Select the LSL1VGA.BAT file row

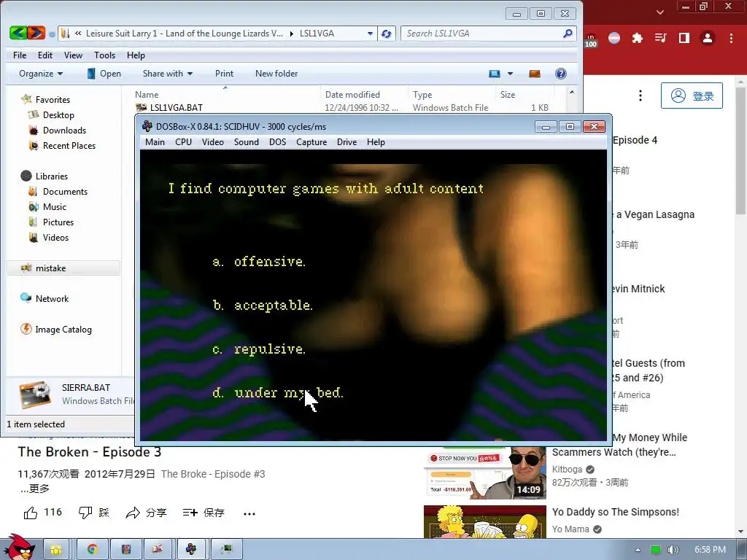[342, 108]
